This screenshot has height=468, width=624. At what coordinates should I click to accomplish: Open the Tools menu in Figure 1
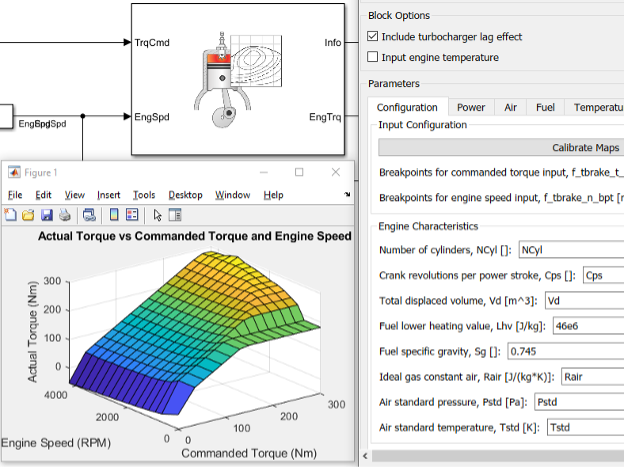pos(144,195)
